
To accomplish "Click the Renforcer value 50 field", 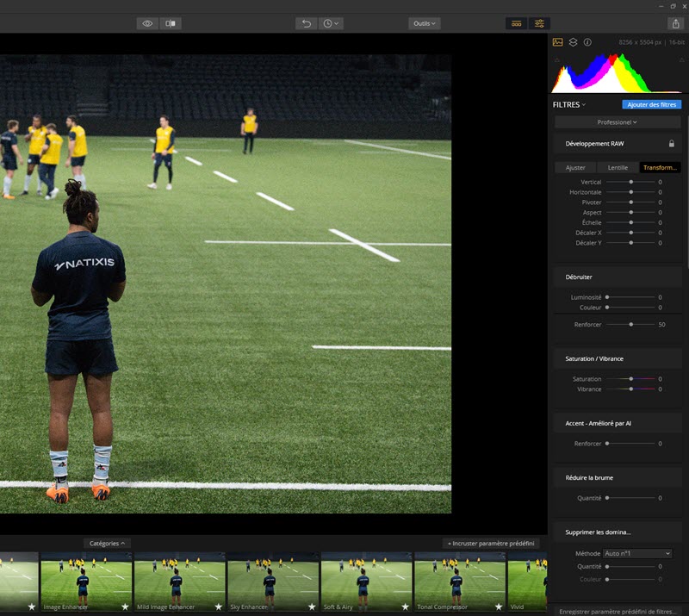I will pyautogui.click(x=661, y=325).
